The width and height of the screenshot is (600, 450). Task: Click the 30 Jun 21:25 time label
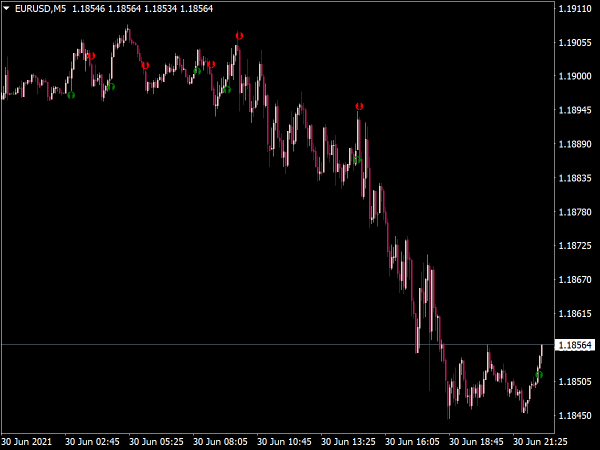click(540, 442)
